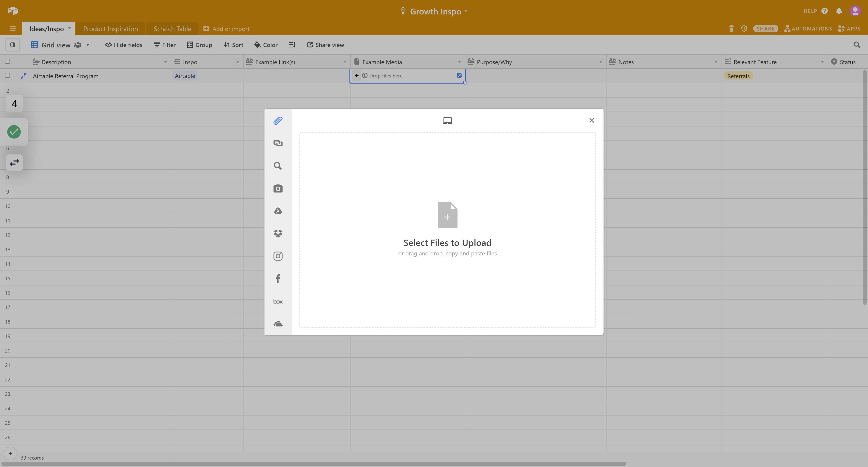Open the trash bin icon
The image size is (868, 467).
[731, 29]
